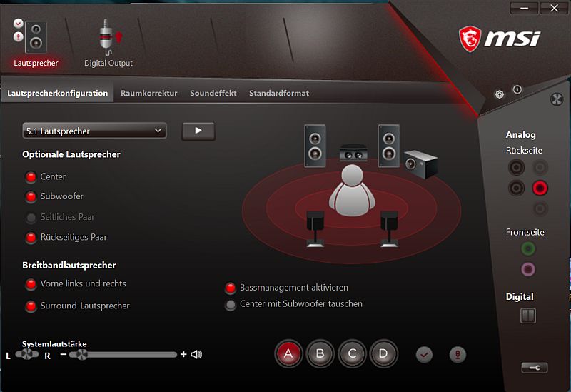Click the small checkmark icon beside Lautsprecher
Screen dimensions: 571x392
coord(19,24)
